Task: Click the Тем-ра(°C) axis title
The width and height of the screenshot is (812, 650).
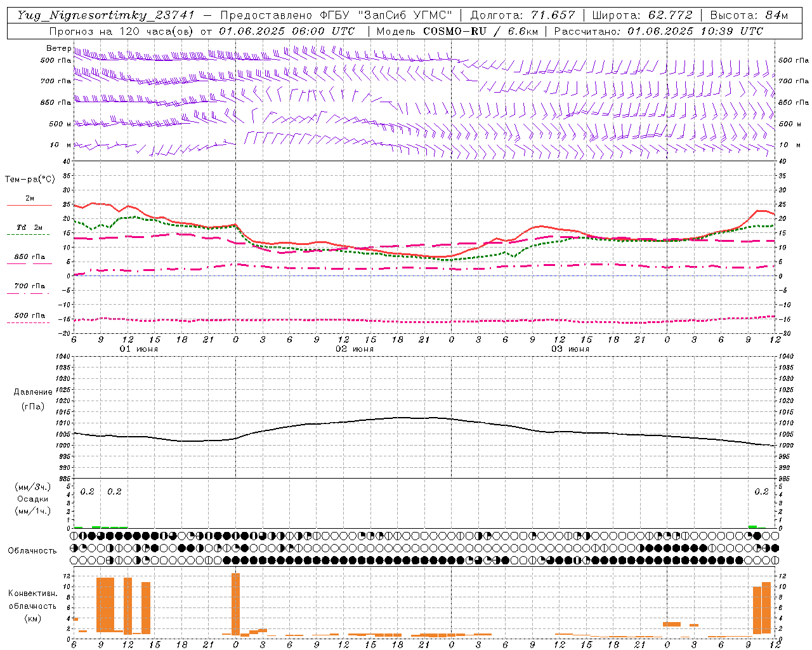Action: coord(30,180)
